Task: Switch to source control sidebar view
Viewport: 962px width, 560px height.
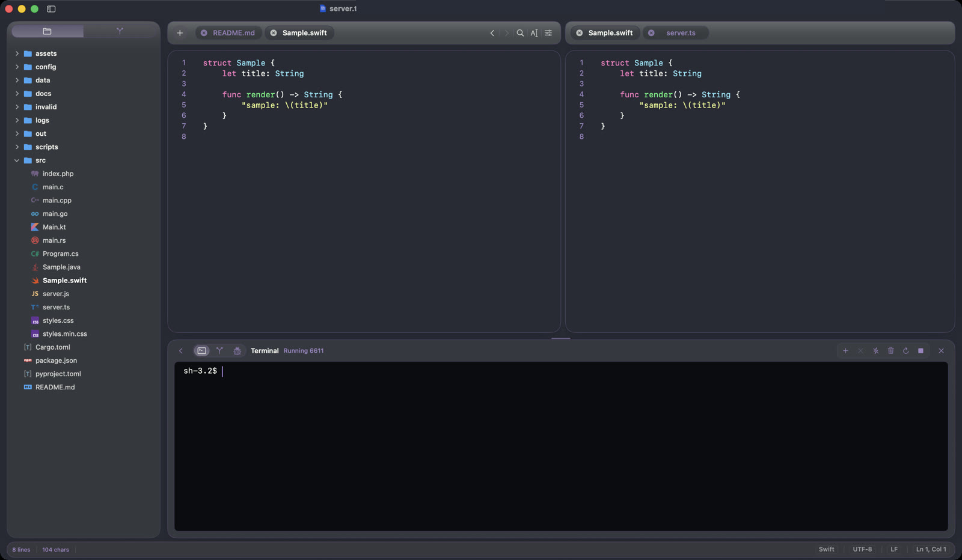Action: point(120,31)
